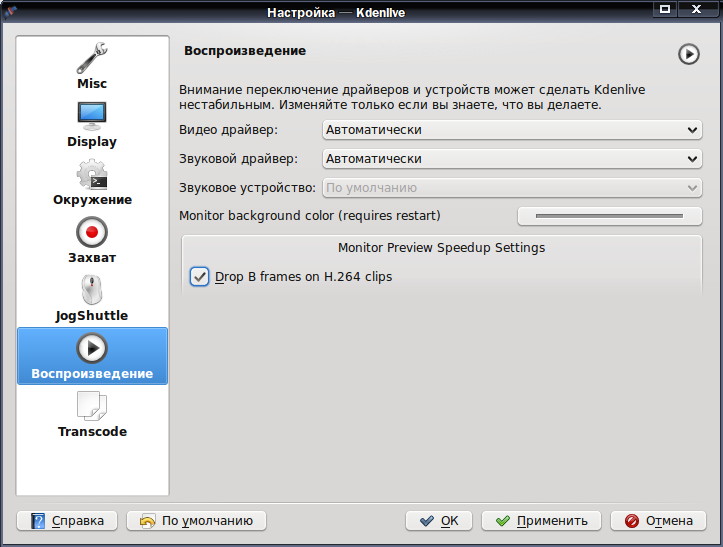Open the Display monitor settings page
723x547 pixels.
pos(92,124)
